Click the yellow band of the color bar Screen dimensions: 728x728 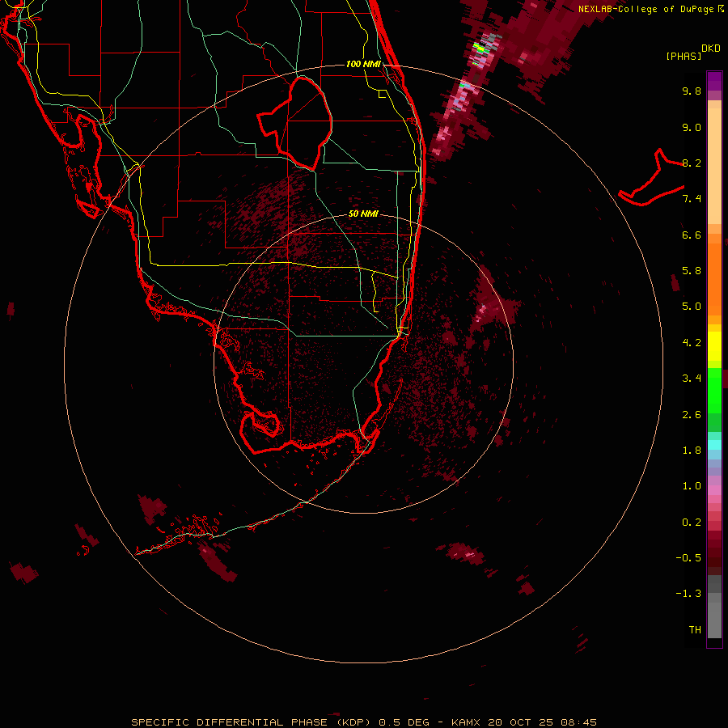714,346
